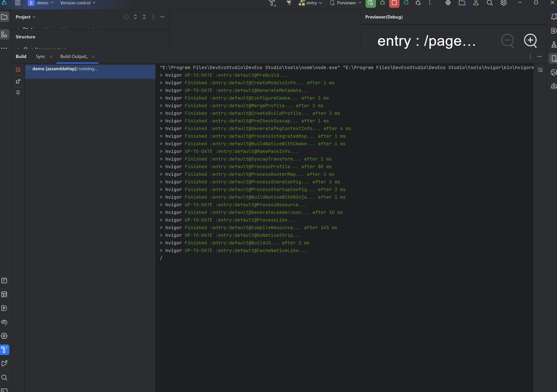Select opened file target icon in Project panel
Image resolution: width=557 pixels, height=392 pixels.
pyautogui.click(x=126, y=17)
